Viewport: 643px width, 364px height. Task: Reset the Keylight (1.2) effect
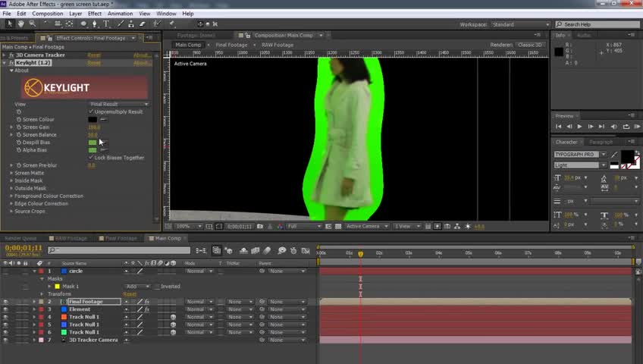(x=94, y=63)
